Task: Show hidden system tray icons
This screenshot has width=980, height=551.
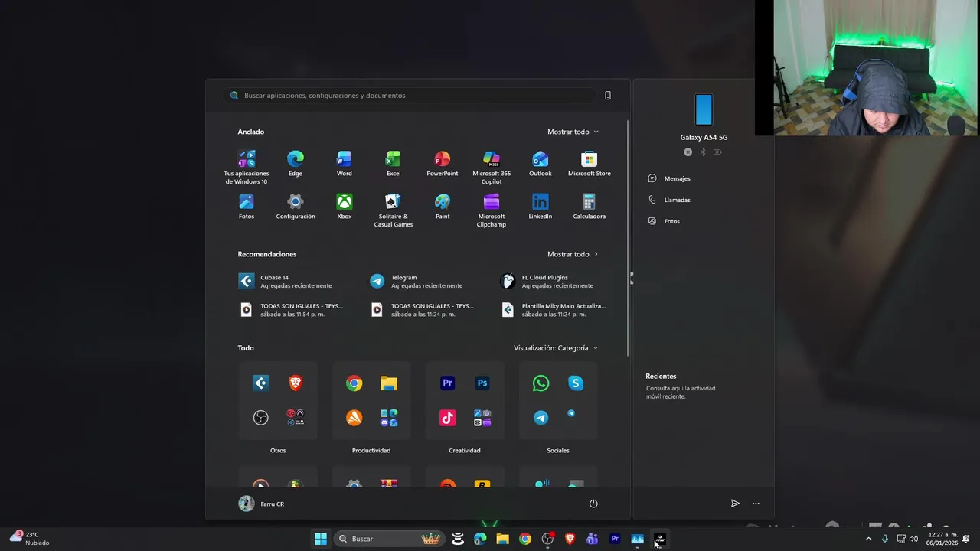Action: (868, 539)
